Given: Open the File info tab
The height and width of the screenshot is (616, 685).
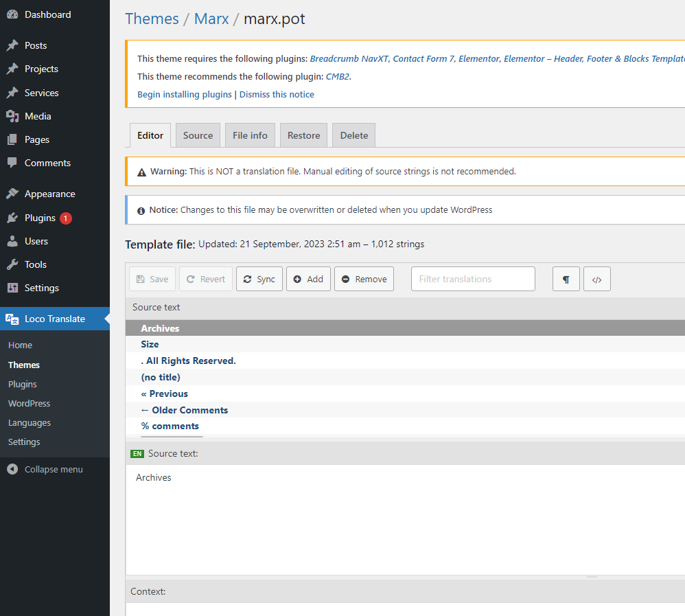Looking at the screenshot, I should pos(250,135).
